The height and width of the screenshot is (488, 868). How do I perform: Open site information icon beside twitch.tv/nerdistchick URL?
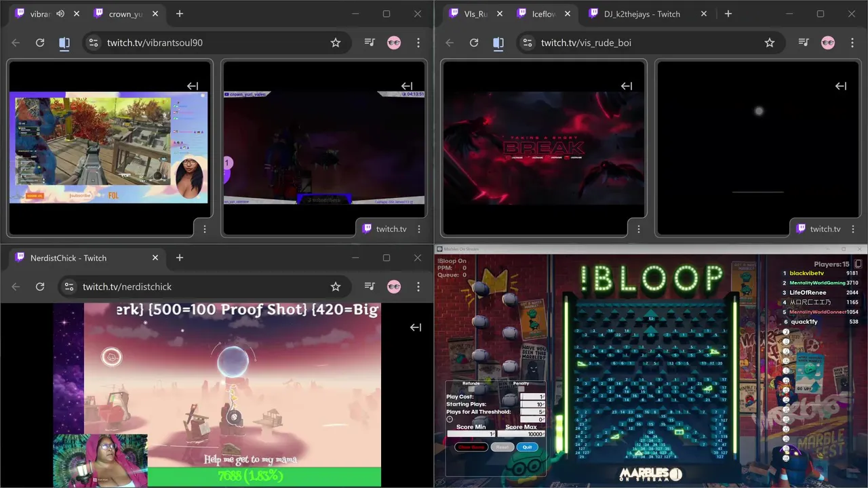69,287
